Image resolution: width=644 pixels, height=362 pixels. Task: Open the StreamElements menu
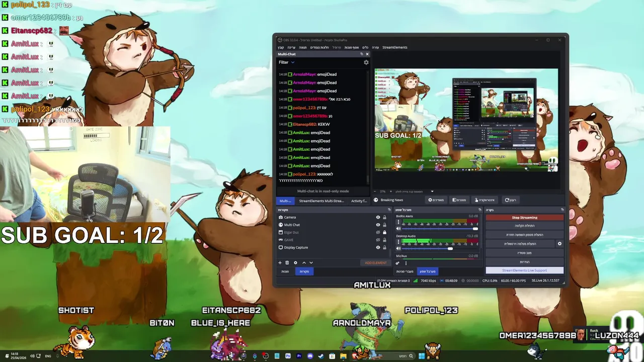point(395,47)
